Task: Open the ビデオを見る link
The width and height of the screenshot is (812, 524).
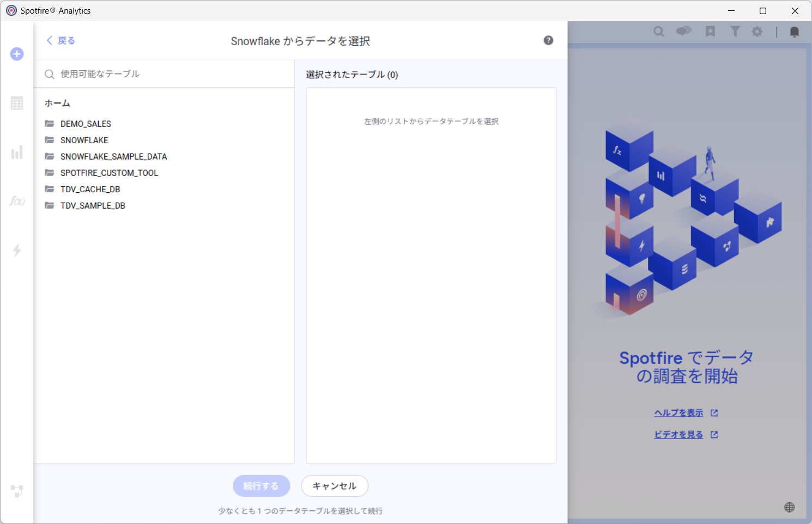Action: pyautogui.click(x=678, y=435)
